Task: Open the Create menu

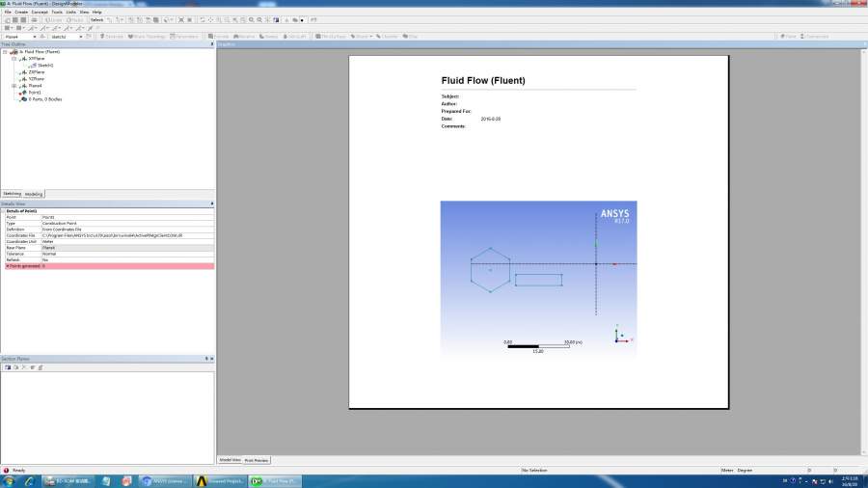Action: (21, 12)
